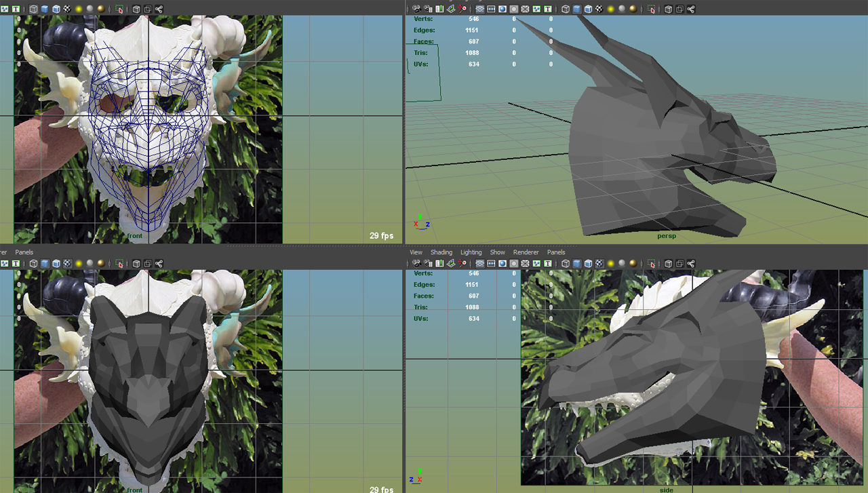Click the UVs label in side panel
The image size is (868, 493).
(x=422, y=319)
